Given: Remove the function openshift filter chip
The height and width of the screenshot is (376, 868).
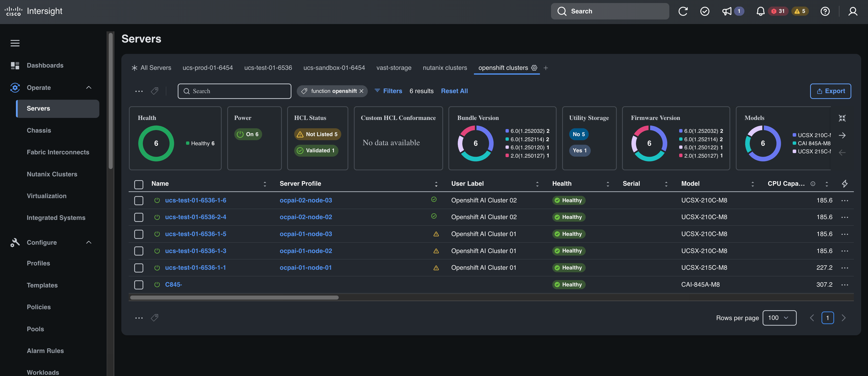Looking at the screenshot, I should 361,91.
